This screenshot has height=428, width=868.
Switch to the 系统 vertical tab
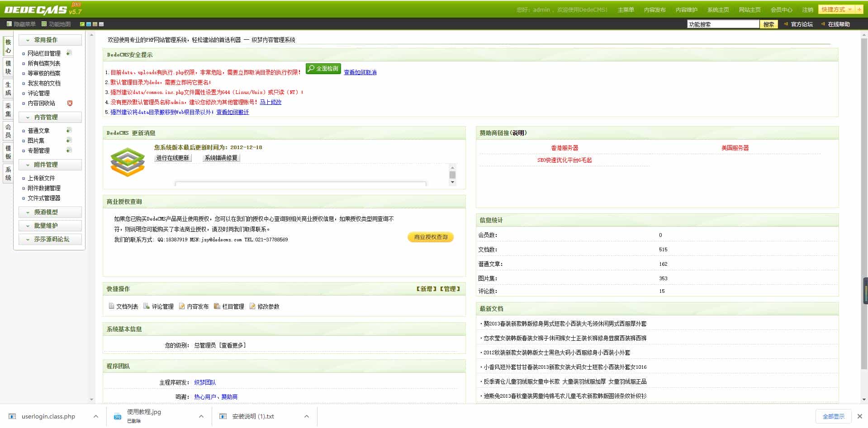8,174
